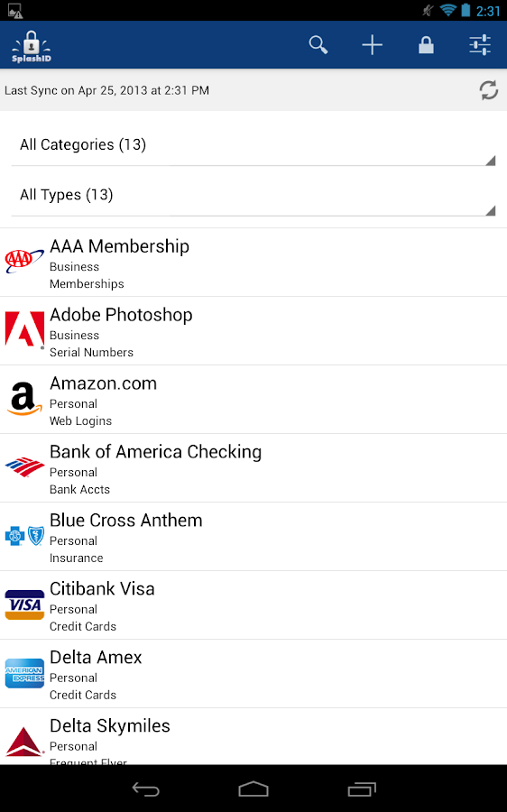
Task: Expand the All Categories (13) dropdown
Action: (253, 145)
